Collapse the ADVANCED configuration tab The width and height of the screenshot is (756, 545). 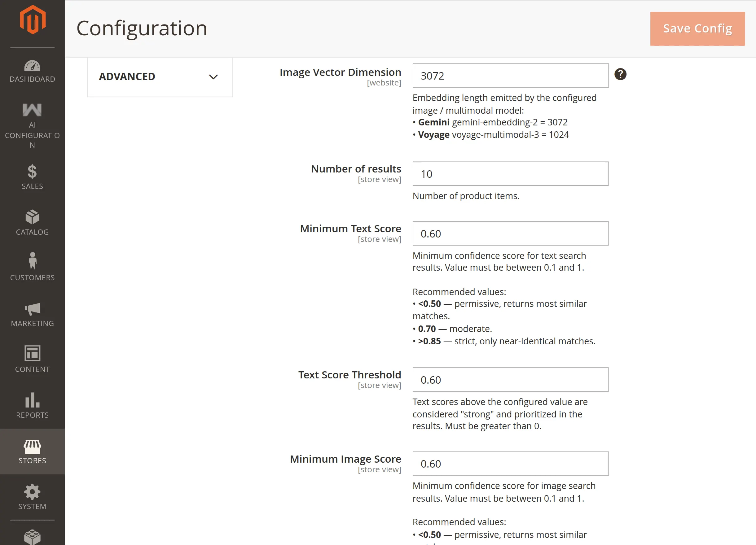pyautogui.click(x=160, y=77)
